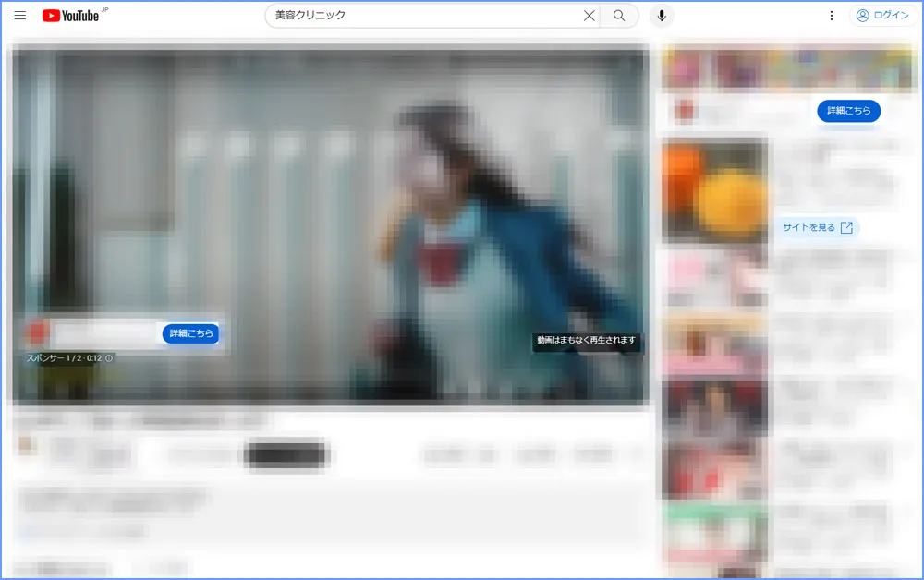
Task: Go to the YouTube home logo
Action: [71, 16]
